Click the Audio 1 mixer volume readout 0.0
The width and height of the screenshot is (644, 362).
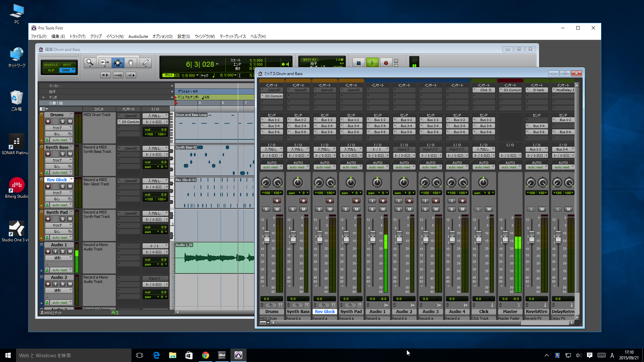click(373, 299)
